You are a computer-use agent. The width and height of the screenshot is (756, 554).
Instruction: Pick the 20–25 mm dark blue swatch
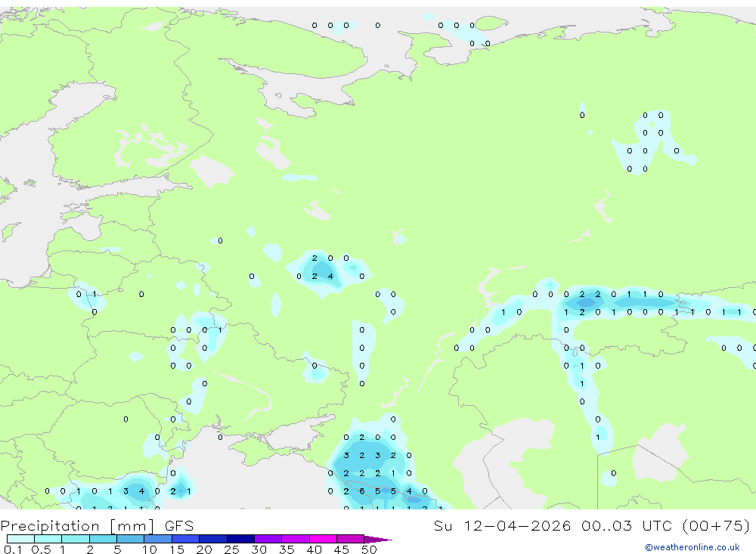(212, 539)
